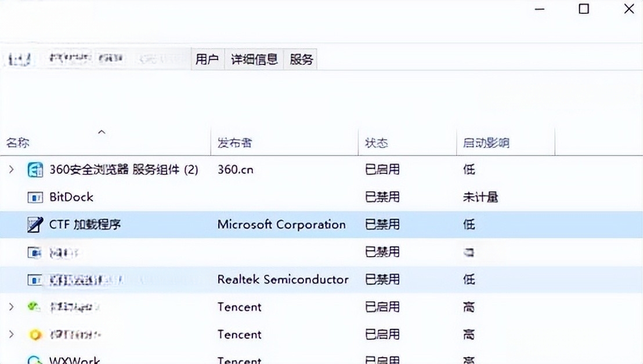
Task: Click 已启用 status in the 360.cn row
Action: (382, 169)
